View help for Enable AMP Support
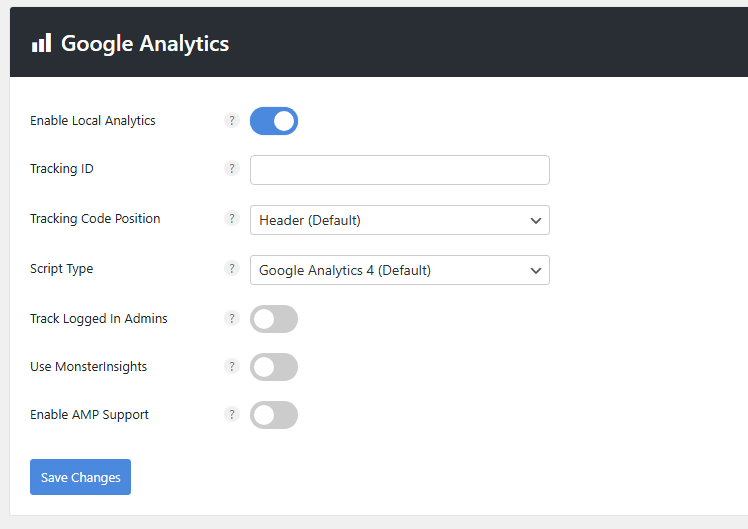Image resolution: width=748 pixels, height=529 pixels. point(232,415)
